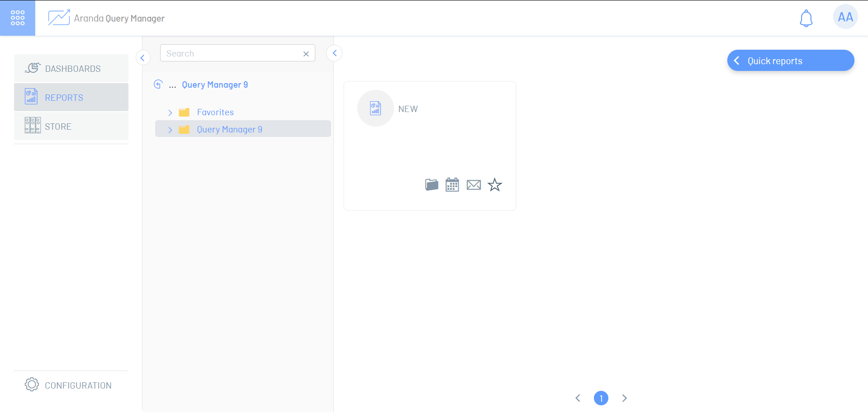The height and width of the screenshot is (413, 868).
Task: Open the Quick reports panel button
Action: coord(790,61)
